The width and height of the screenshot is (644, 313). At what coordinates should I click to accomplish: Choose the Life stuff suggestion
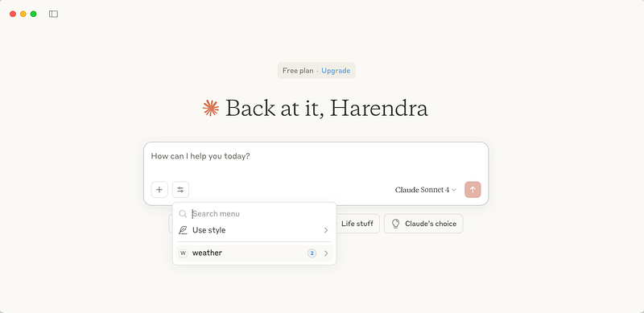coord(357,224)
